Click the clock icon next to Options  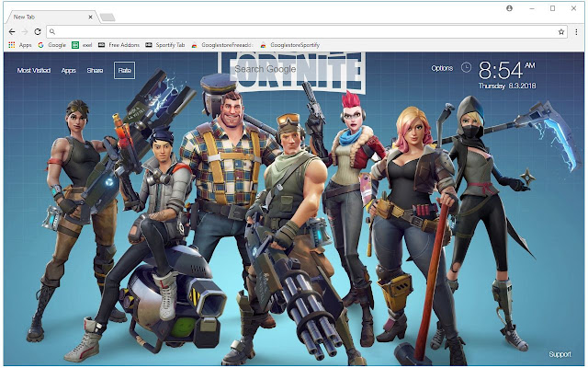click(466, 67)
